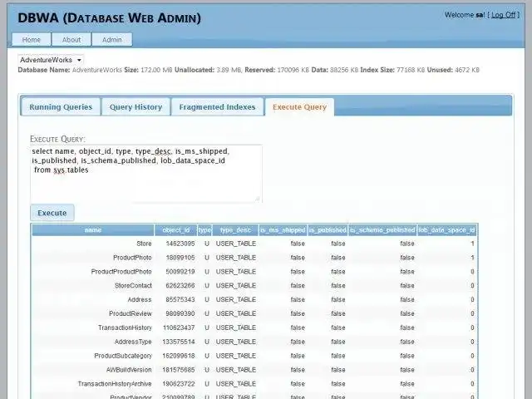Select the Execute Query tab
The height and width of the screenshot is (399, 532).
point(299,107)
